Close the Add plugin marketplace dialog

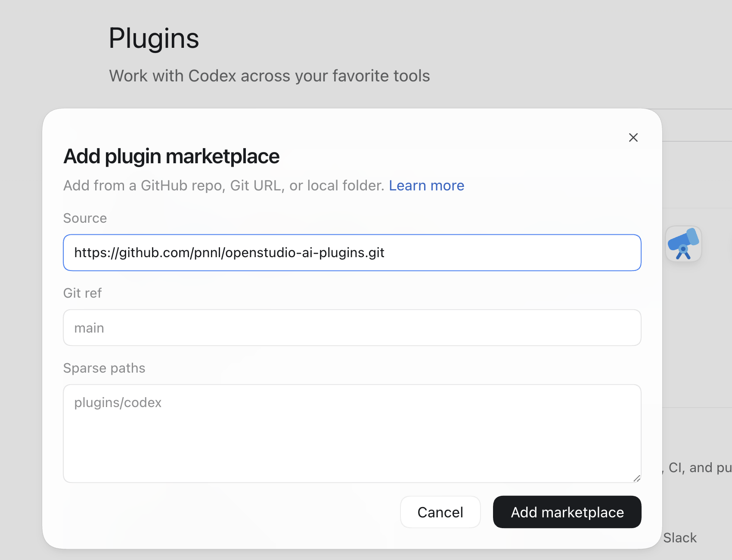click(633, 137)
